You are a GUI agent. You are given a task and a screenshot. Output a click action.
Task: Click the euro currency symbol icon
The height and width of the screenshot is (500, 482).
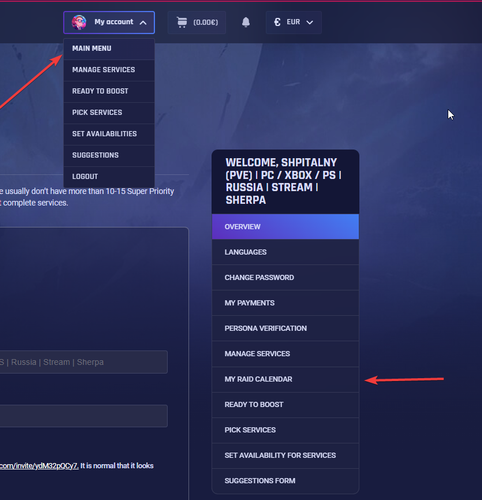click(x=277, y=22)
